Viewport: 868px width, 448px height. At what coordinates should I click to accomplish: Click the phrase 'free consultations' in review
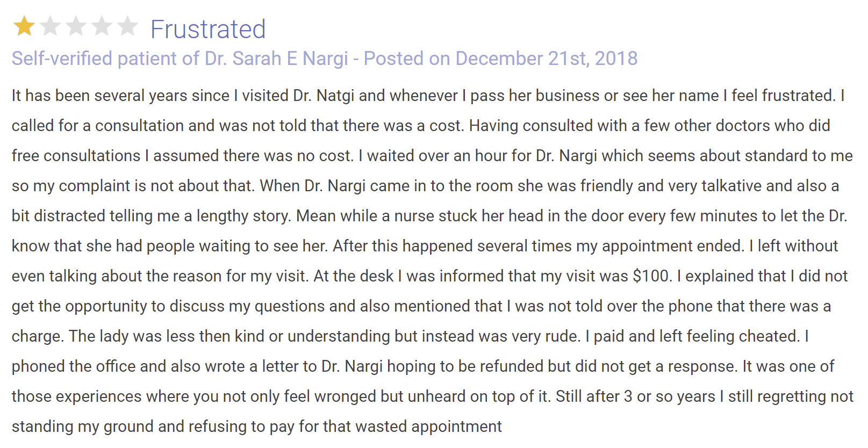coord(76,156)
